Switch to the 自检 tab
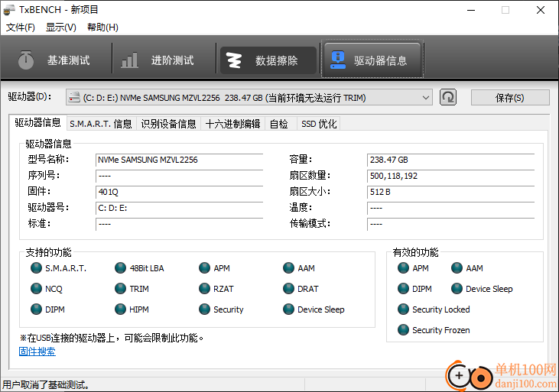 (279, 124)
